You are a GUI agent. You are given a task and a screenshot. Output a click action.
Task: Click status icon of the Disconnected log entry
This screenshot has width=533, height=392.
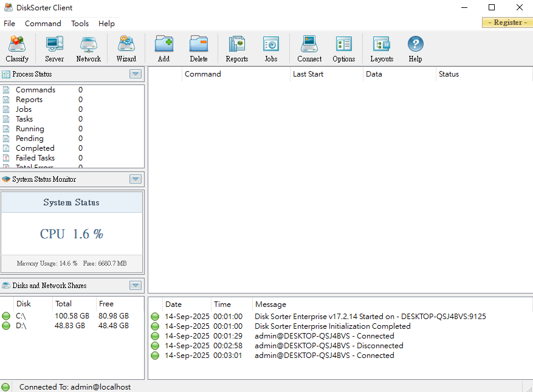155,346
